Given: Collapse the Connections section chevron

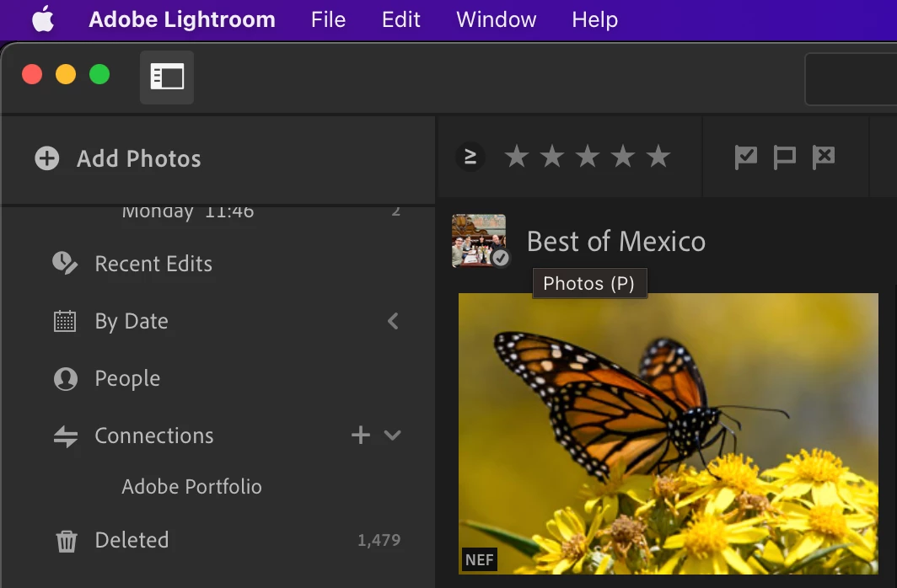Looking at the screenshot, I should coord(393,435).
